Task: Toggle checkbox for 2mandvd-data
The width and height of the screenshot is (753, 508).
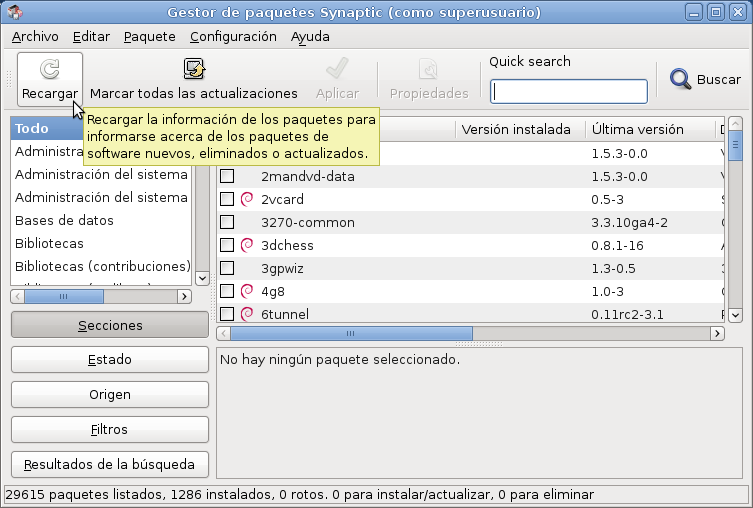Action: coord(227,176)
